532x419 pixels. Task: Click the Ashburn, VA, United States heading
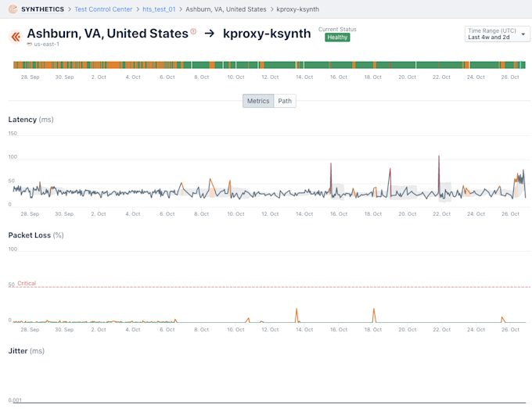[107, 34]
